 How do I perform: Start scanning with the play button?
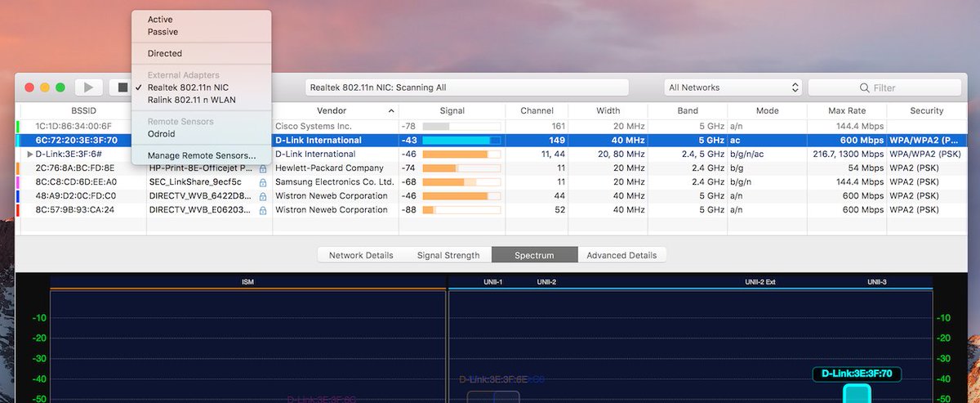coord(89,87)
